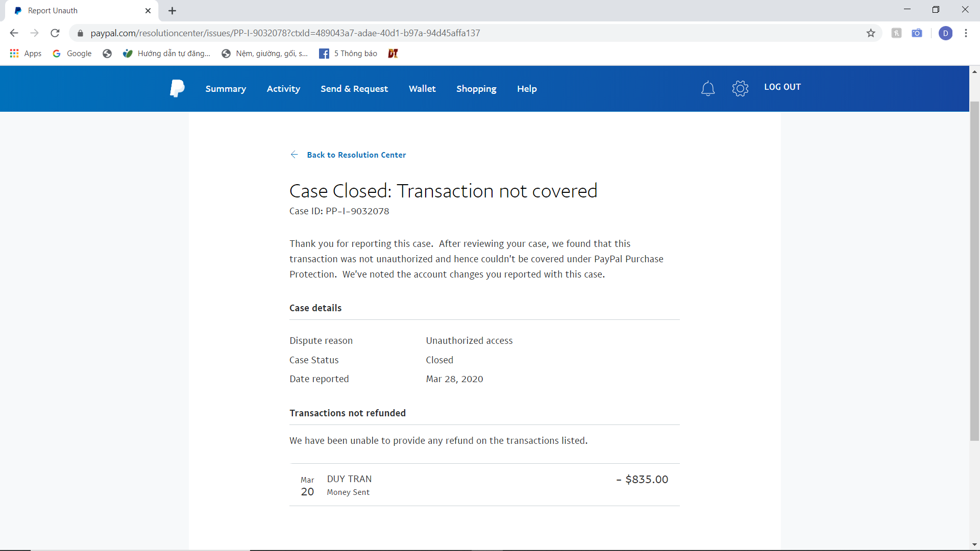Viewport: 980px width, 551px height.
Task: Click the back arrow beside Resolution Center
Action: pos(294,155)
